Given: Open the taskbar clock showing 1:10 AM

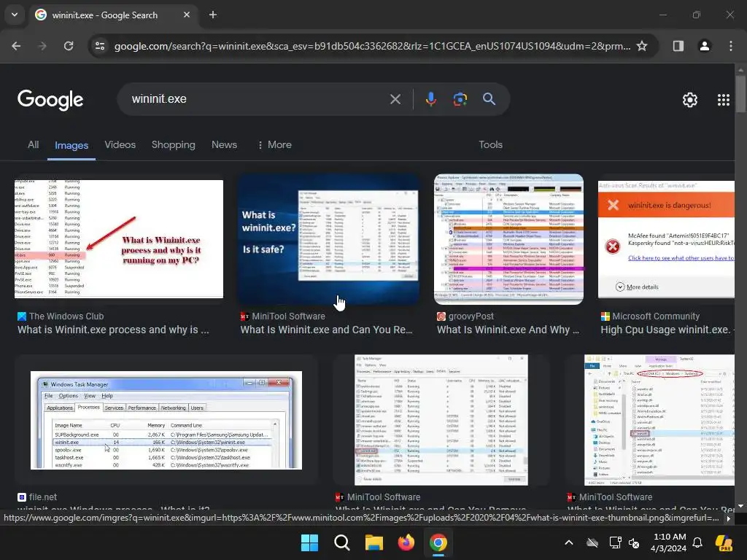Looking at the screenshot, I should [x=669, y=542].
